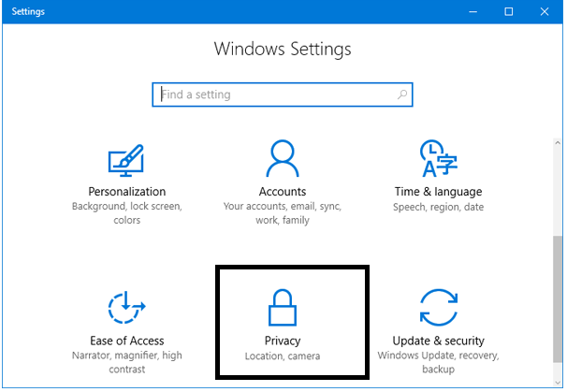Click the scrollbar up arrow
This screenshot has height=392, width=567.
(x=558, y=143)
